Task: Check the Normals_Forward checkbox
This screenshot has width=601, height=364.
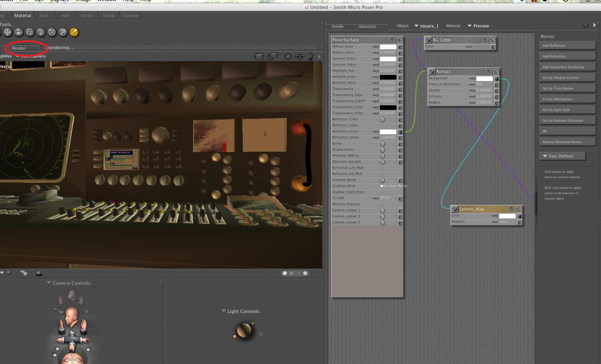Action: click(x=383, y=204)
